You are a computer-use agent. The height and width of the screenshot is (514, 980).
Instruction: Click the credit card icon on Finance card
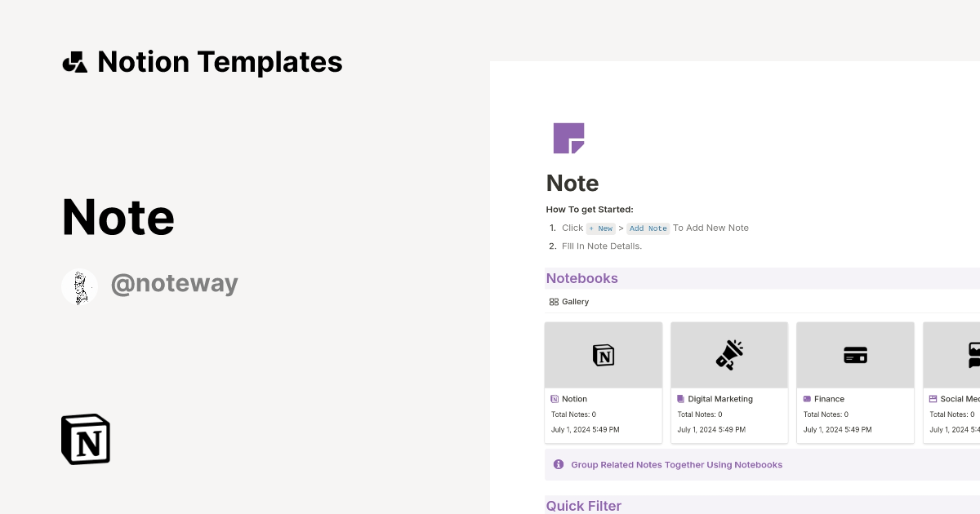[x=854, y=354]
